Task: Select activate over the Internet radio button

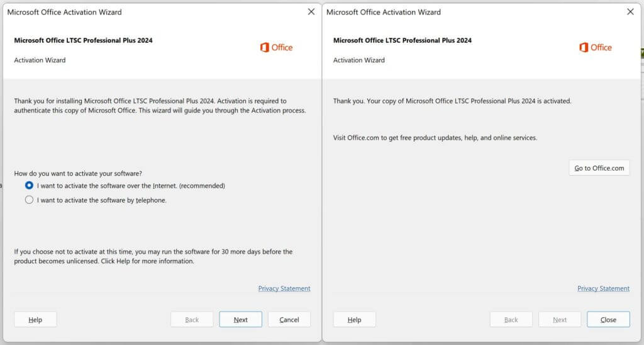Action: [x=29, y=186]
